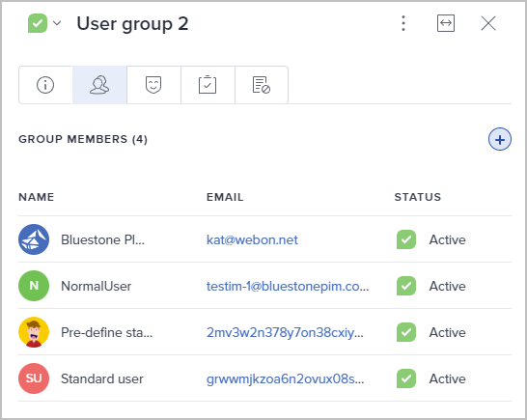Click the red SU avatar of Standard user

[34, 378]
